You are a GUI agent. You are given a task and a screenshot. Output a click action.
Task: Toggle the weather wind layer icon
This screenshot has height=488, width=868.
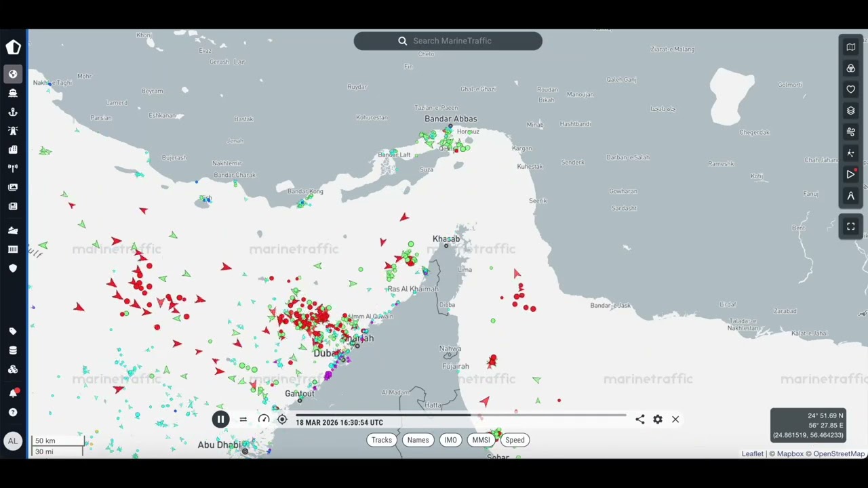coord(850,131)
